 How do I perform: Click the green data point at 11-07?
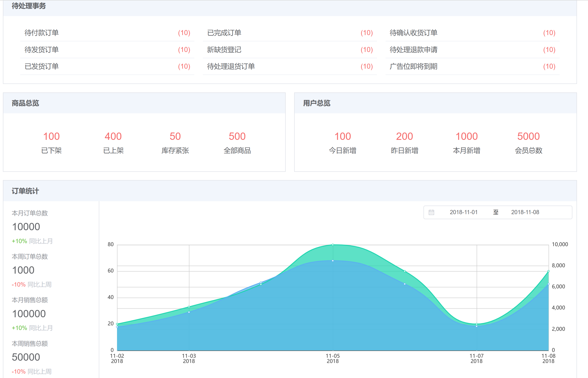[x=477, y=324]
